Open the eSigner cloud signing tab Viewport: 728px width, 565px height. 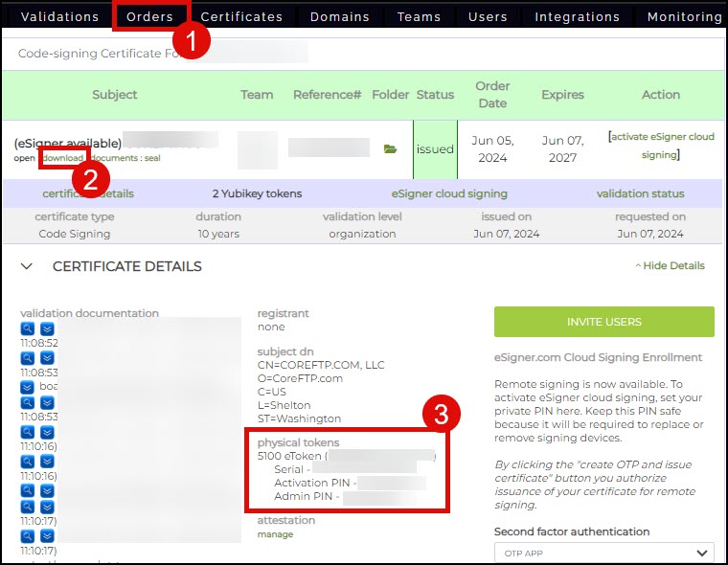[x=449, y=193]
